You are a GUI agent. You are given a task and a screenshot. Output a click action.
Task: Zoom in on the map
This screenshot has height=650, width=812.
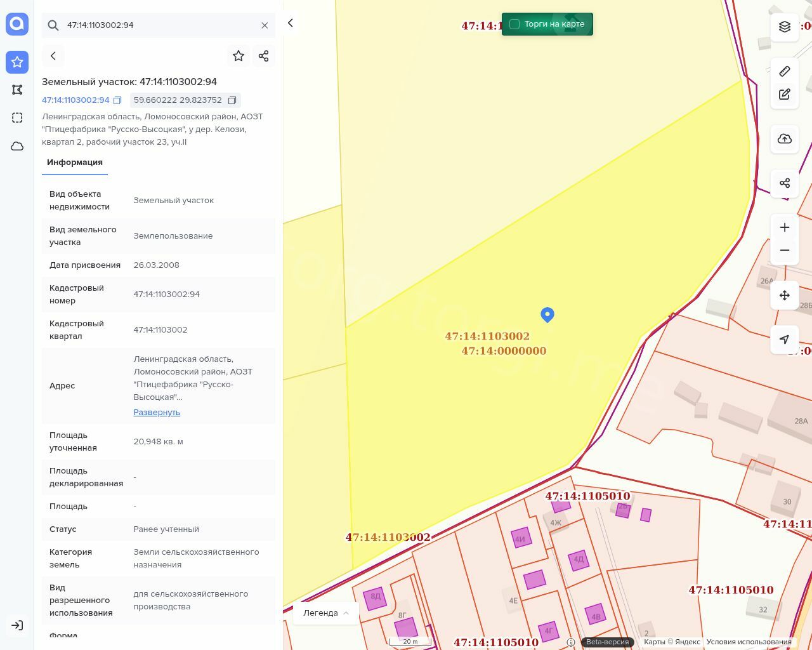(785, 227)
